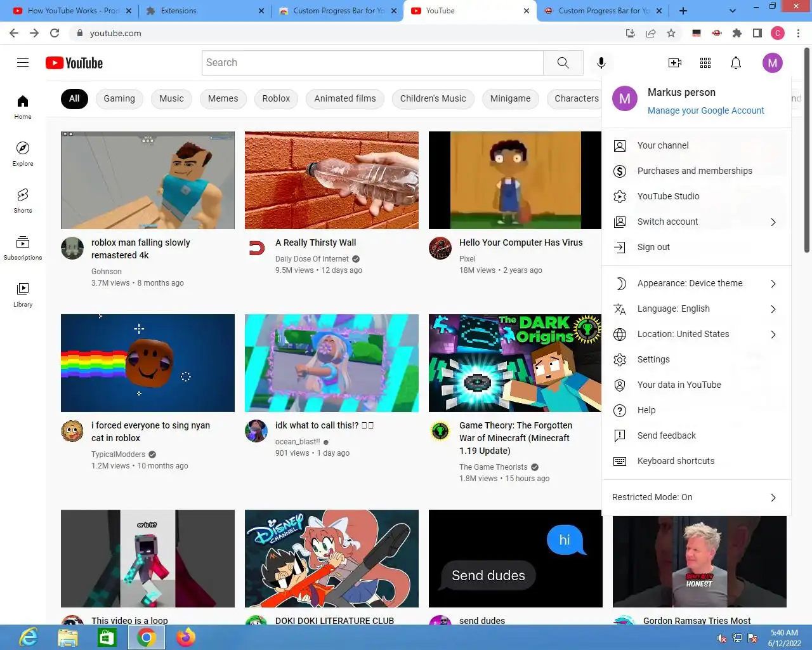Open Purchases and memberships
Viewport: 812px width, 650px height.
coord(696,171)
